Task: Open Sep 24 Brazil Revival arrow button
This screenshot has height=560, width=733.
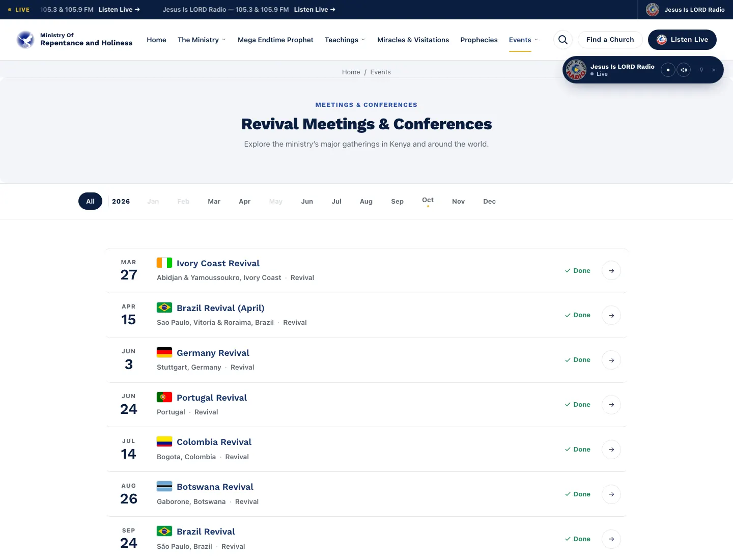Action: point(611,539)
